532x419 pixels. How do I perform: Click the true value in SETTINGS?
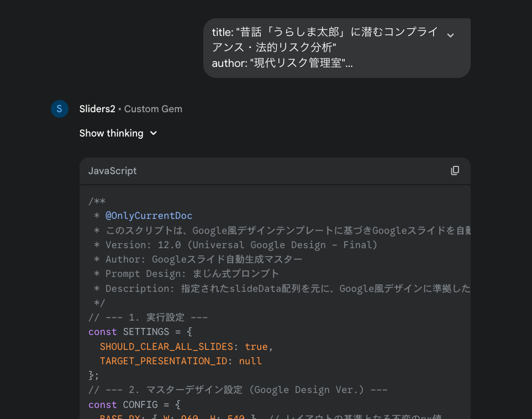tap(256, 347)
